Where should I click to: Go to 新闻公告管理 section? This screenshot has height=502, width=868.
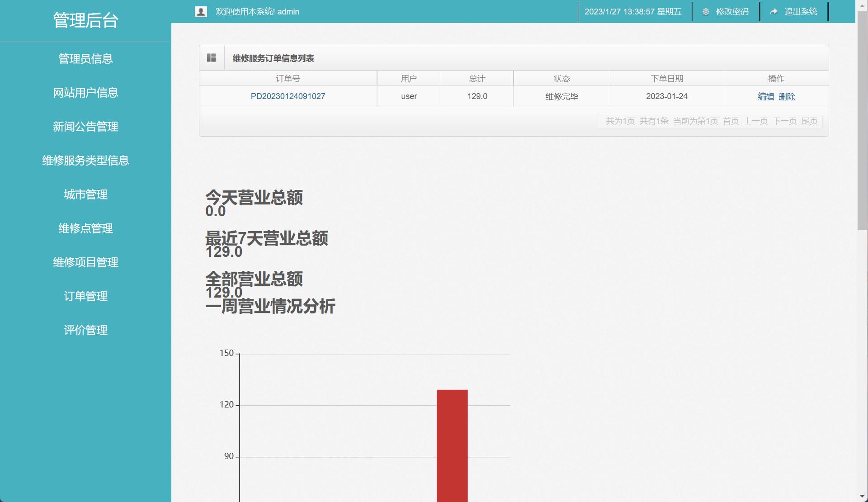[x=85, y=127]
